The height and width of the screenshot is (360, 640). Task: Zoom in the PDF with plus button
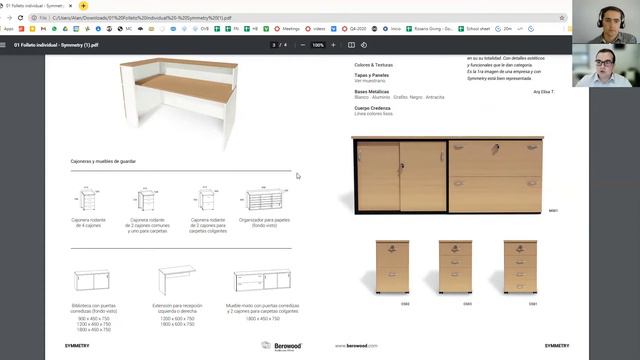pos(333,45)
